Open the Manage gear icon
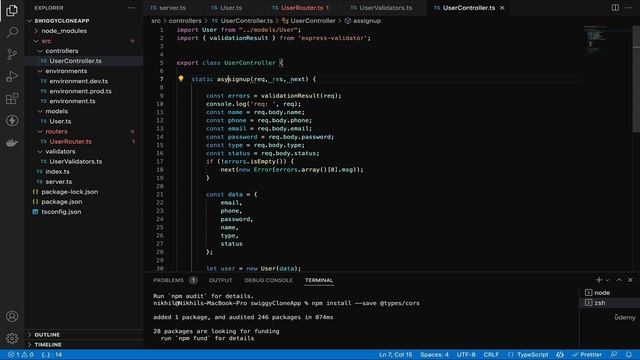The height and width of the screenshot is (360, 640). click(12, 338)
